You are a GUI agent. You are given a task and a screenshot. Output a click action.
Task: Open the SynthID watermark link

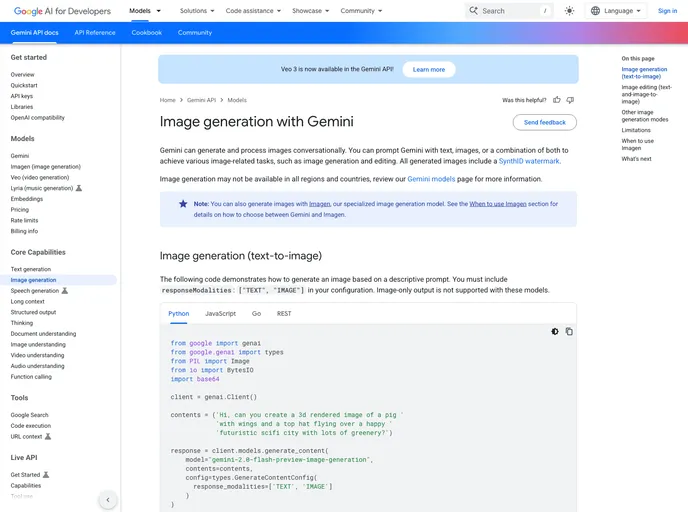[529, 161]
